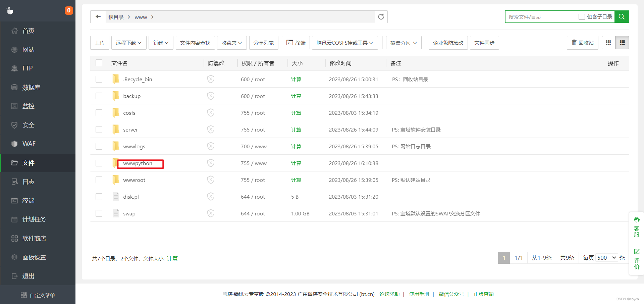Screen dimensions: 644x304
Task: Click the 上传 upload button
Action: pos(100,43)
